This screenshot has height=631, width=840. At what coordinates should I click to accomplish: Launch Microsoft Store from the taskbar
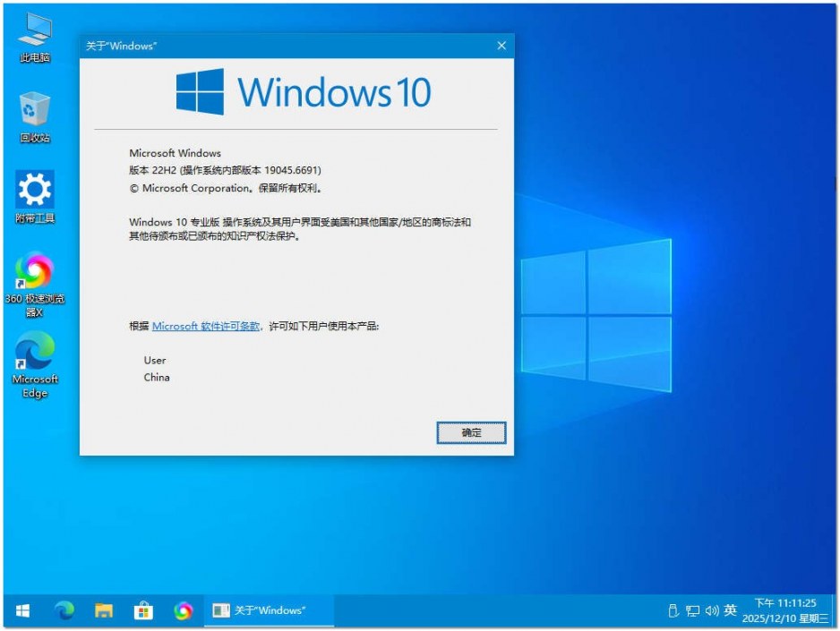[142, 610]
